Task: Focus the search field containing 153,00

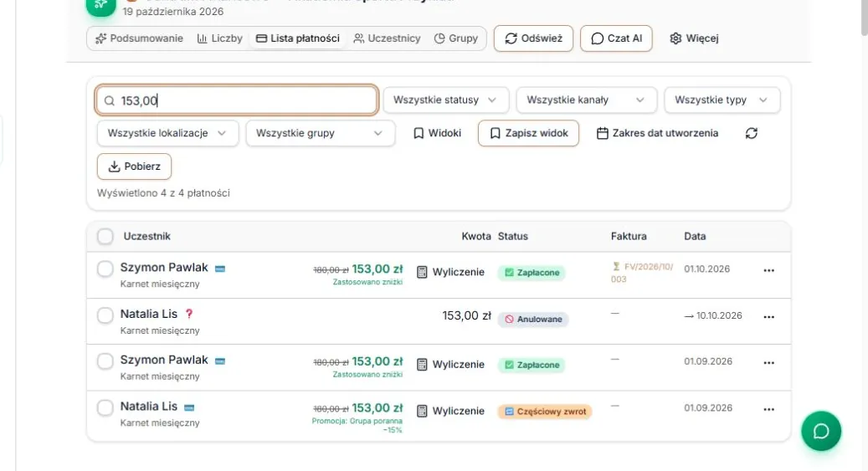Action: 237,100
